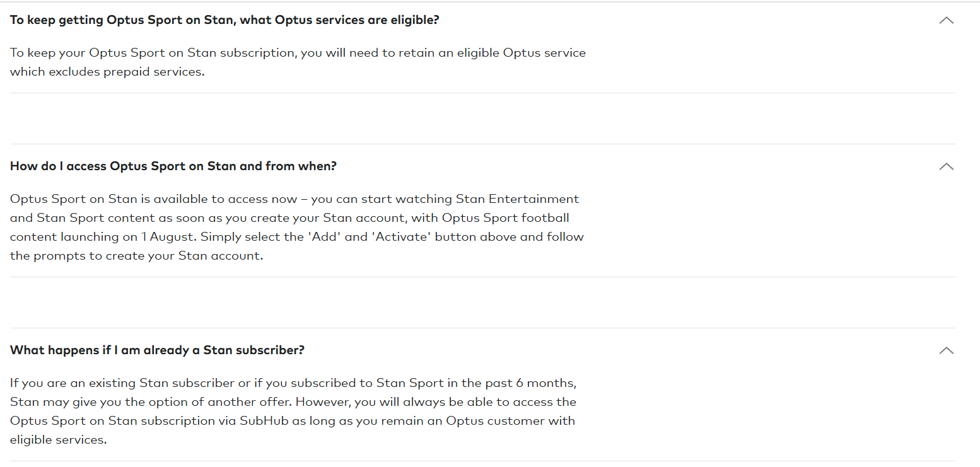Collapse the eligible Optus services question chevron
This screenshot has width=980, height=467.
(x=946, y=20)
